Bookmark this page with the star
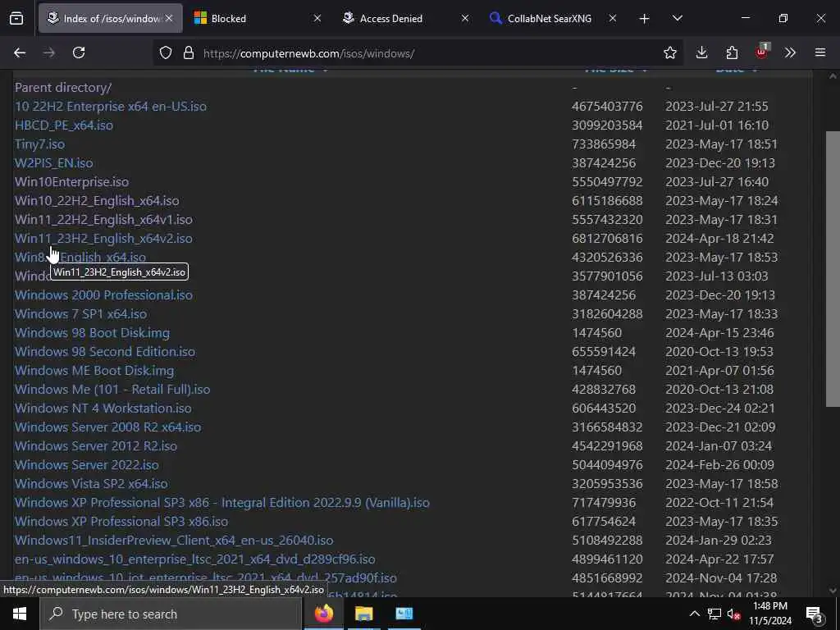The width and height of the screenshot is (840, 630). [669, 52]
